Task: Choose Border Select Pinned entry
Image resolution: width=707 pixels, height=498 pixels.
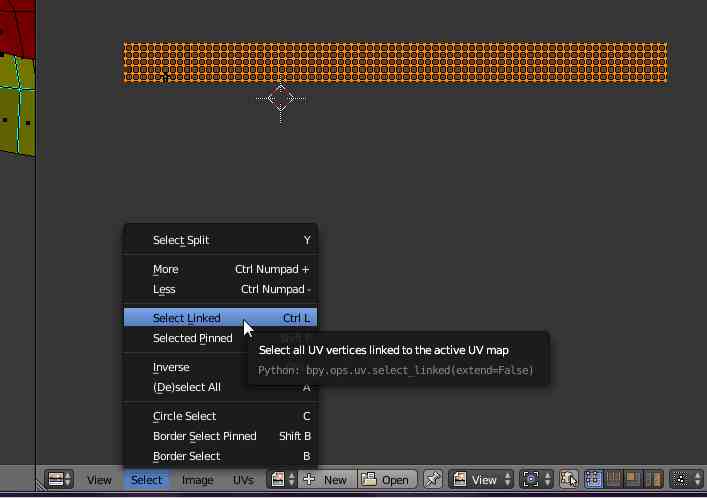Action: [x=220, y=436]
